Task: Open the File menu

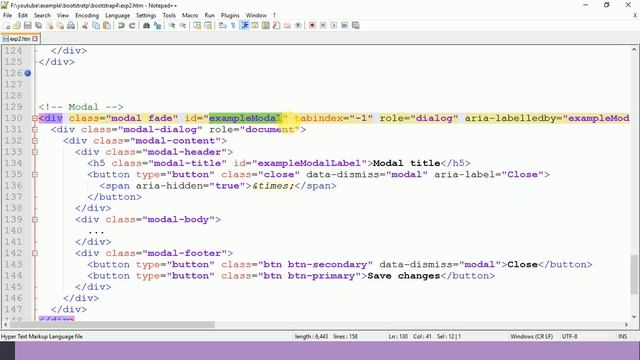Action: point(7,15)
